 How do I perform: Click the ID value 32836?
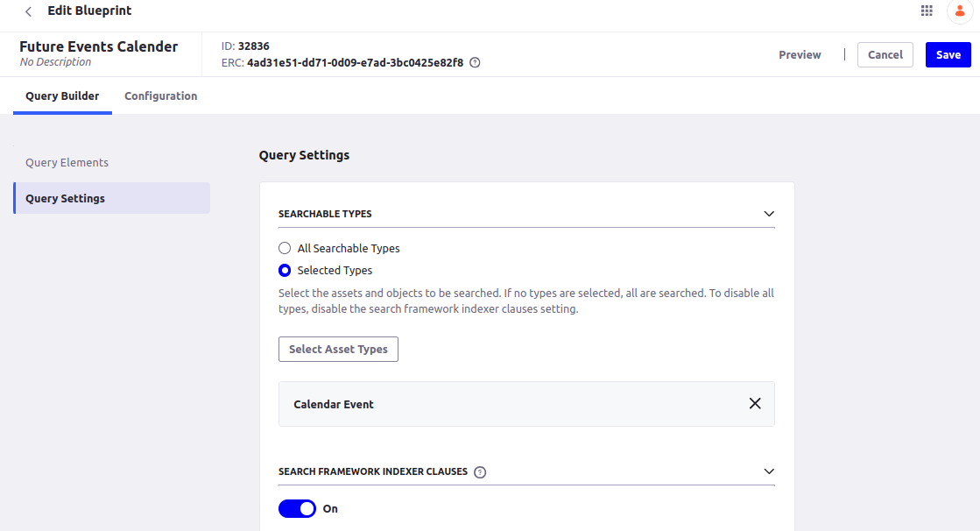pos(254,46)
